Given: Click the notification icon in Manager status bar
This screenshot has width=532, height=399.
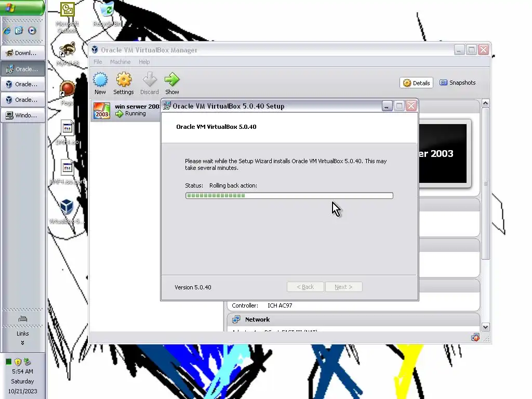Looking at the screenshot, I should point(475,338).
